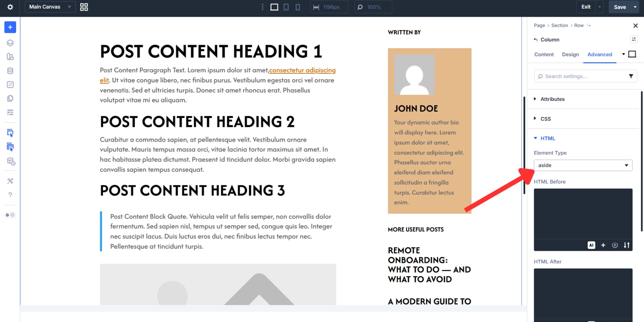Select the design library icon in left sidebar

(10, 57)
